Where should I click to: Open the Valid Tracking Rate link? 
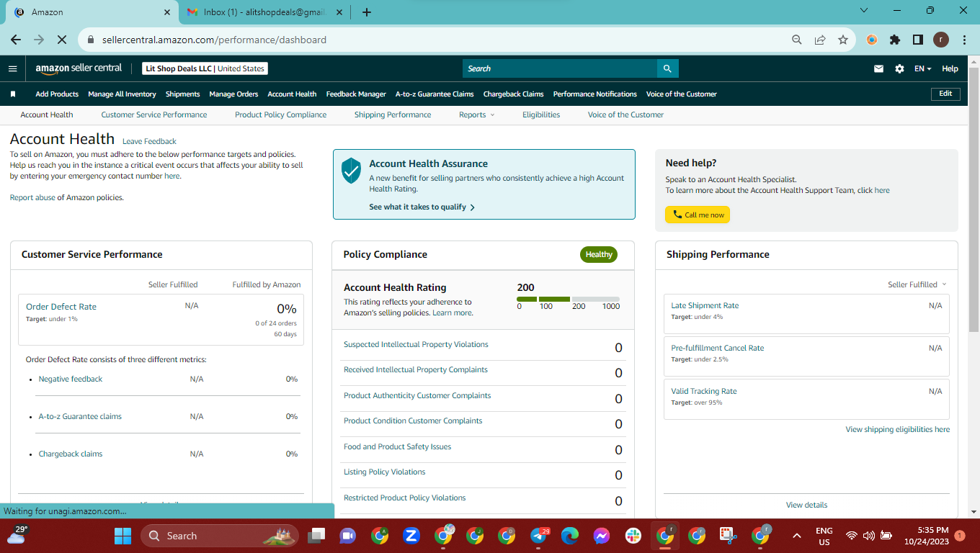click(x=704, y=391)
